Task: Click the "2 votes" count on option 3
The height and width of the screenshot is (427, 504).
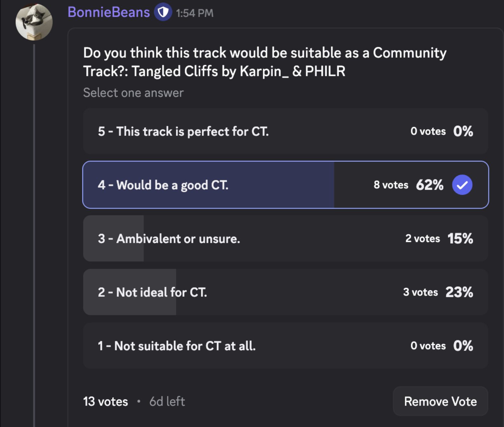Action: click(422, 239)
